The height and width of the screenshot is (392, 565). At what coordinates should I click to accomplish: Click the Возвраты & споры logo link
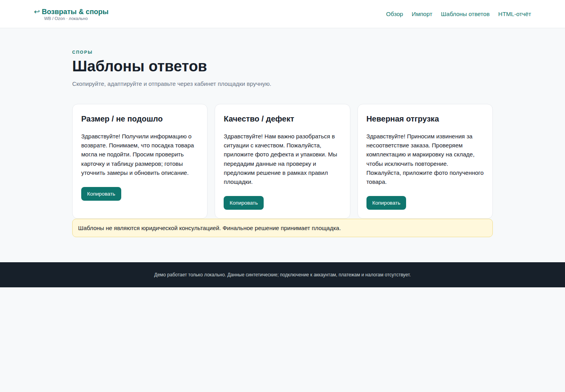click(x=71, y=12)
